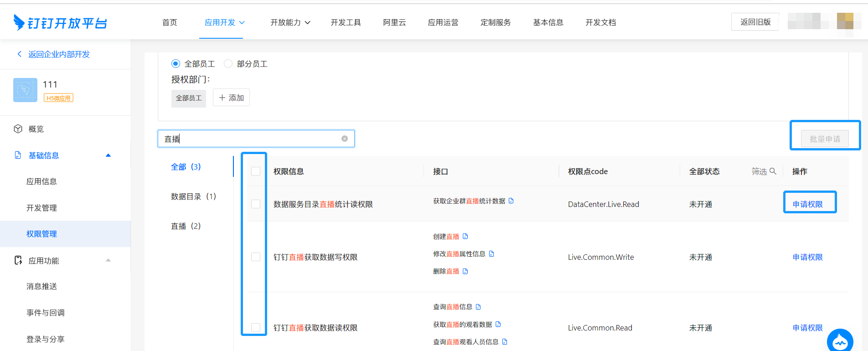Collapse the 基础信息 section arrow
This screenshot has height=351, width=868.
[x=108, y=155]
